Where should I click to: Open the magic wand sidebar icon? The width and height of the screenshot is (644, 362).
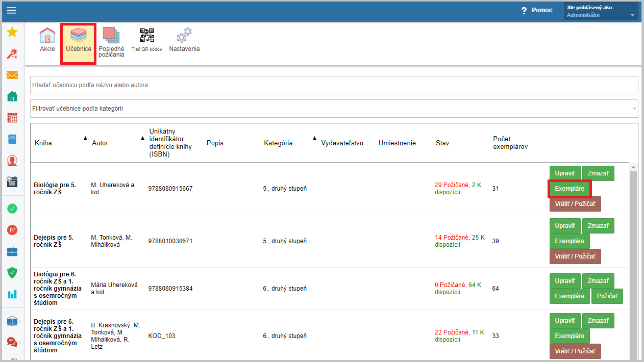pyautogui.click(x=12, y=54)
